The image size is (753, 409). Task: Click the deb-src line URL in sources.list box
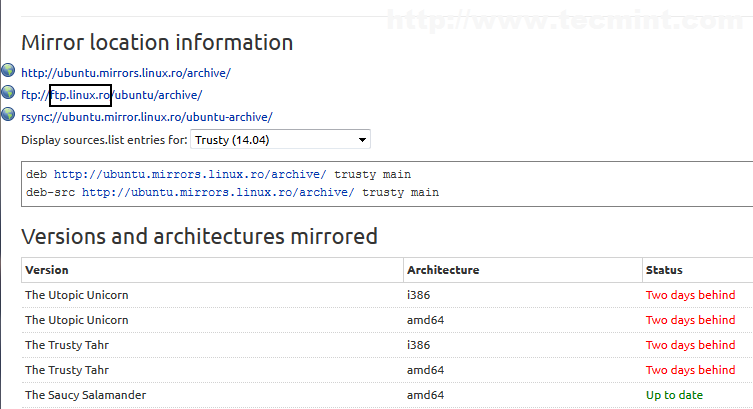point(218,192)
